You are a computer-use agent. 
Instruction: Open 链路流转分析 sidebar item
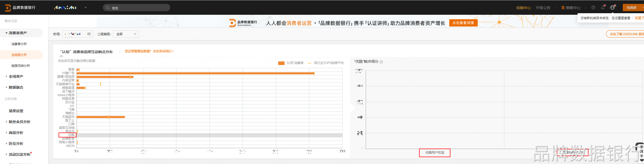click(x=21, y=66)
